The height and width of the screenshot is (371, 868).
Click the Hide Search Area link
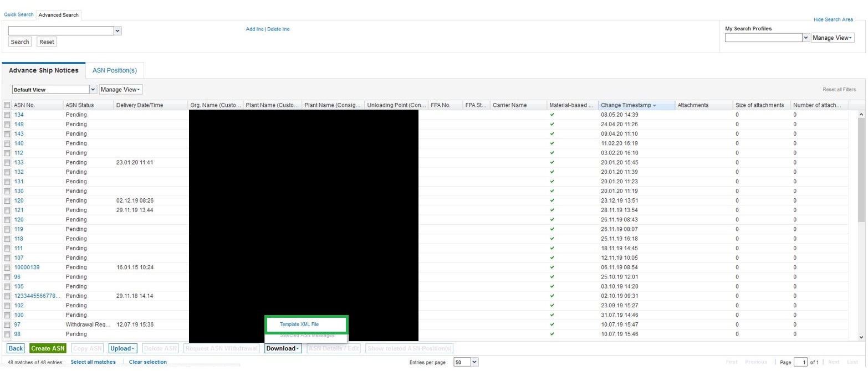tap(833, 19)
